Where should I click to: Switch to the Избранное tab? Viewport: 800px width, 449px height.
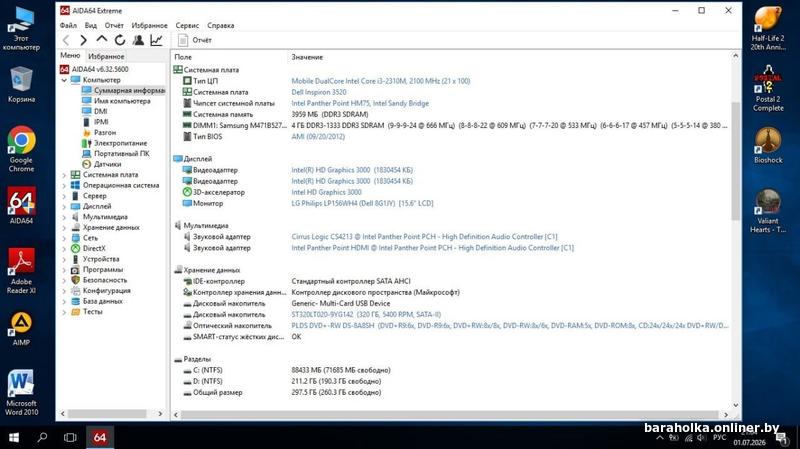tap(106, 56)
